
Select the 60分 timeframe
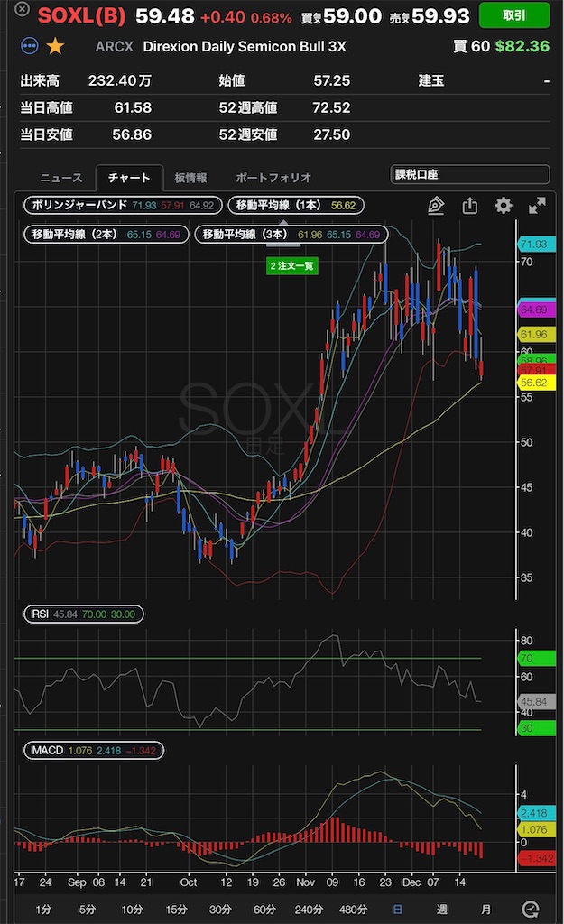click(x=264, y=910)
